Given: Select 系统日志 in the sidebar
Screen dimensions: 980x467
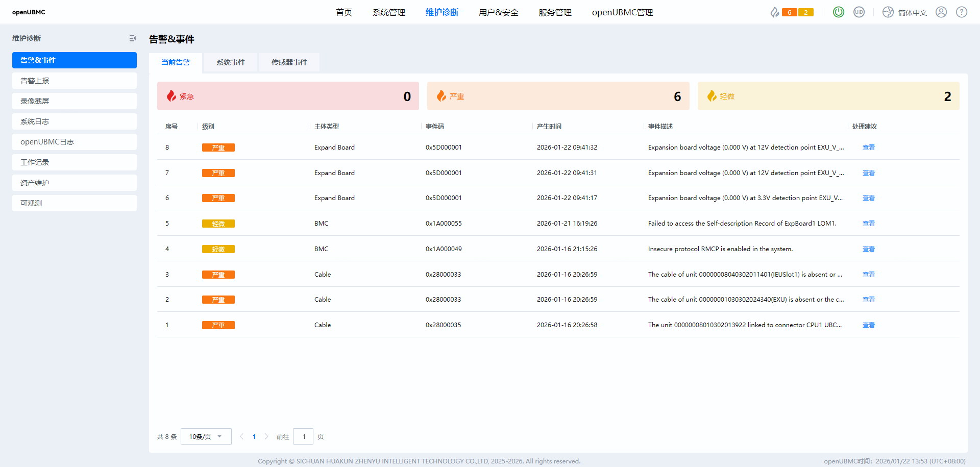Looking at the screenshot, I should pos(75,121).
